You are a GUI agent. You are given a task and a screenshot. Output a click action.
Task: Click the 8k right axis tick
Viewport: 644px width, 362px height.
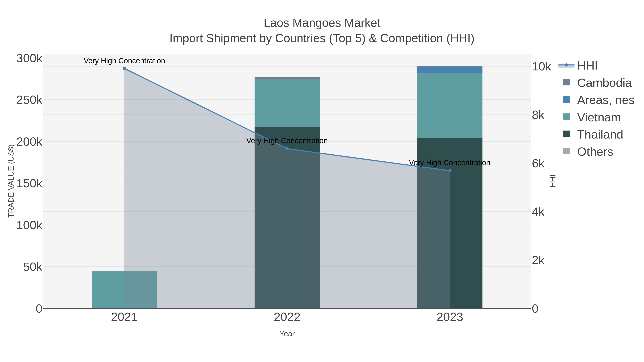[538, 115]
